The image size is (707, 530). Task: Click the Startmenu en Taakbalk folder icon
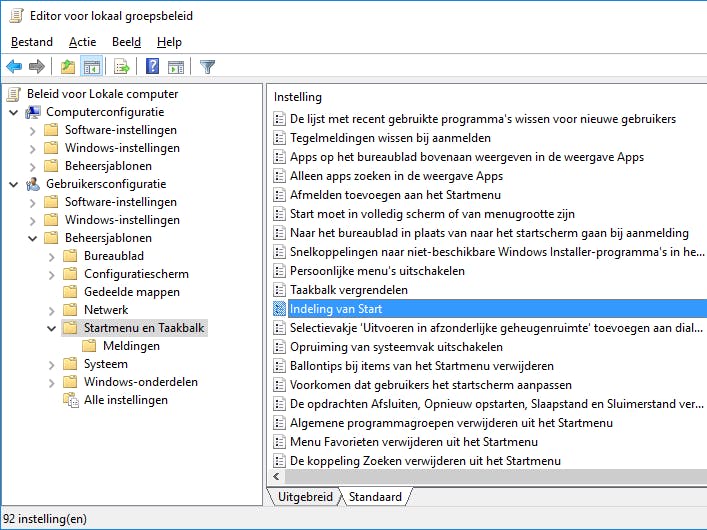(70, 328)
